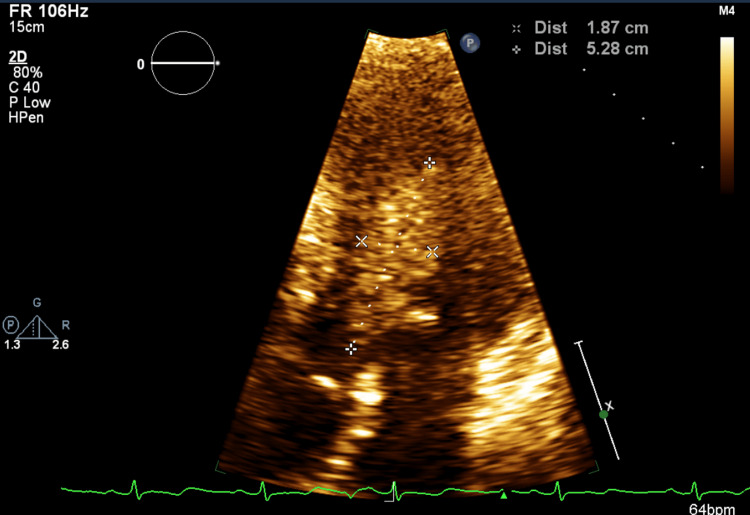Click the R label beside the triangle

(x=66, y=325)
